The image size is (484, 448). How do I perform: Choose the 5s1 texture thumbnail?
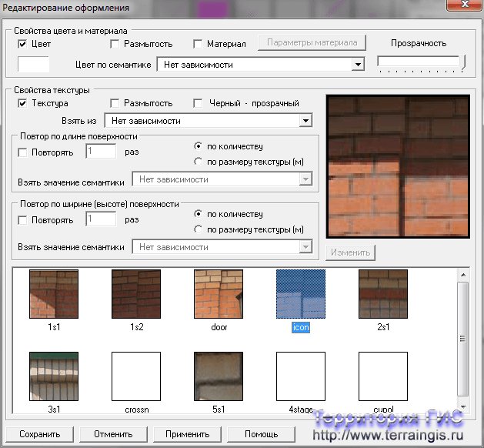pos(219,376)
